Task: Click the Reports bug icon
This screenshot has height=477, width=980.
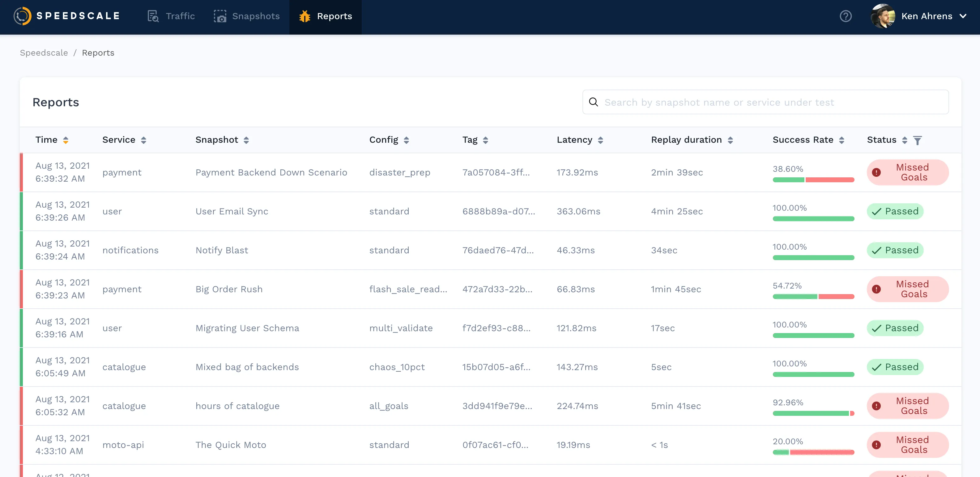Action: pyautogui.click(x=305, y=16)
